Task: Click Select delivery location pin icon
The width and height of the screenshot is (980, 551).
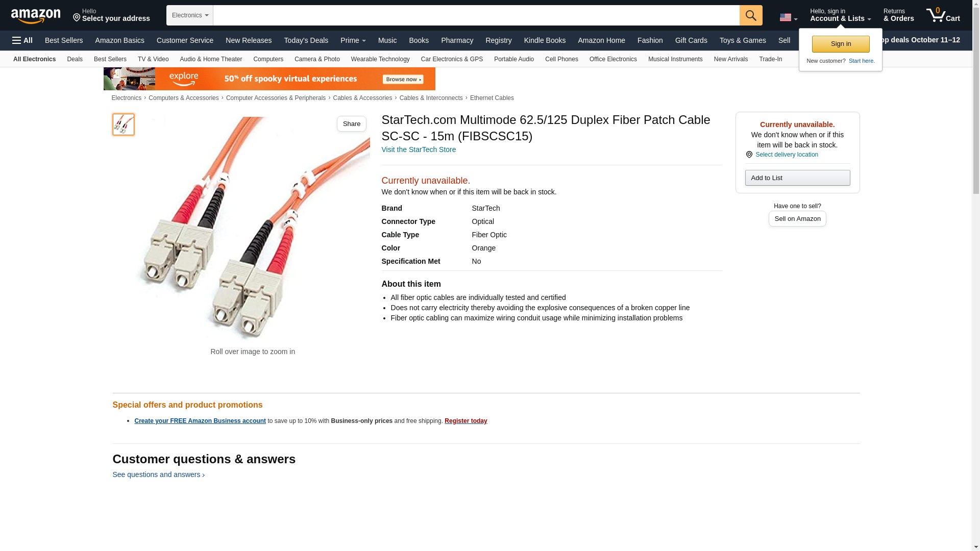Action: tap(749, 155)
